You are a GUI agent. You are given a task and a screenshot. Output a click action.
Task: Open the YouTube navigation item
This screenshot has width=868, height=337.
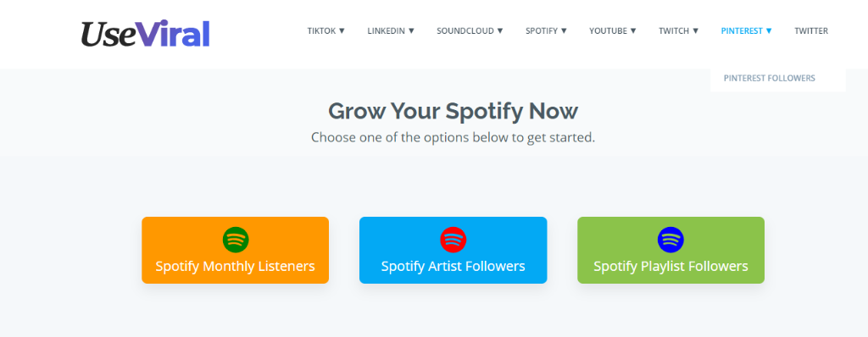point(608,31)
